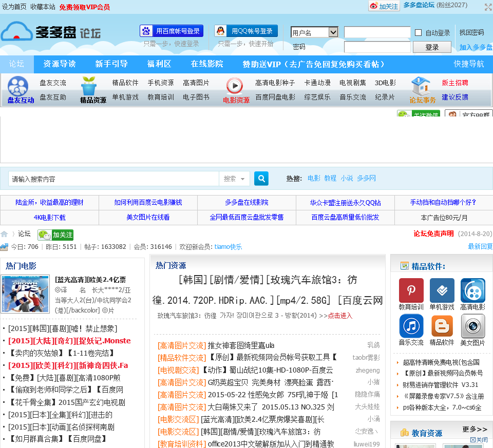
Task: Log in with Baidu account button
Action: pyautogui.click(x=172, y=31)
